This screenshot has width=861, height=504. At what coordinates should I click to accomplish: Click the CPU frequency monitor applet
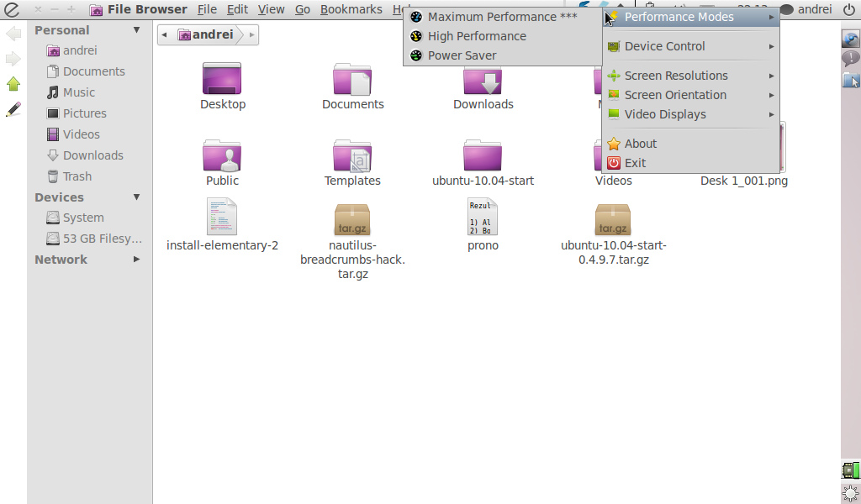850,470
